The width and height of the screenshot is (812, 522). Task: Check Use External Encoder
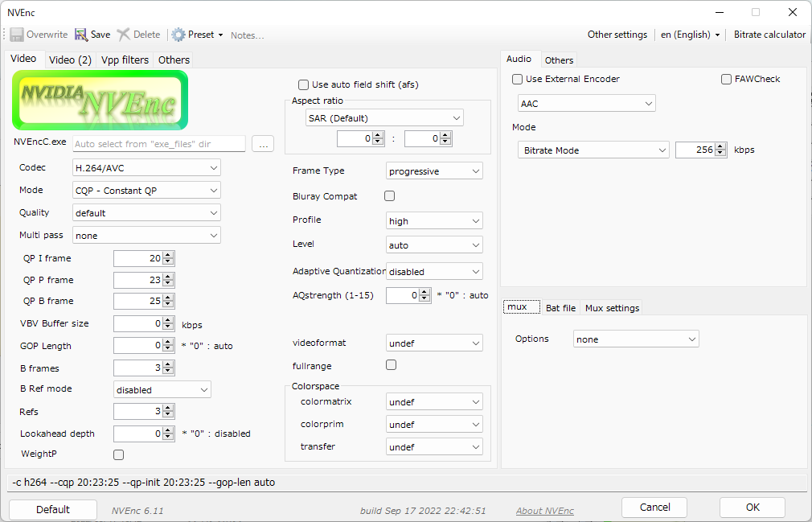coord(517,80)
